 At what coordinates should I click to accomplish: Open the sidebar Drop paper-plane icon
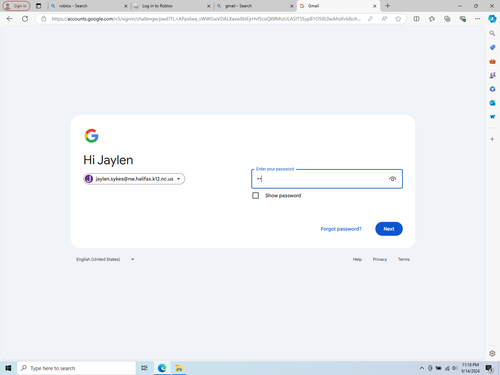click(492, 117)
